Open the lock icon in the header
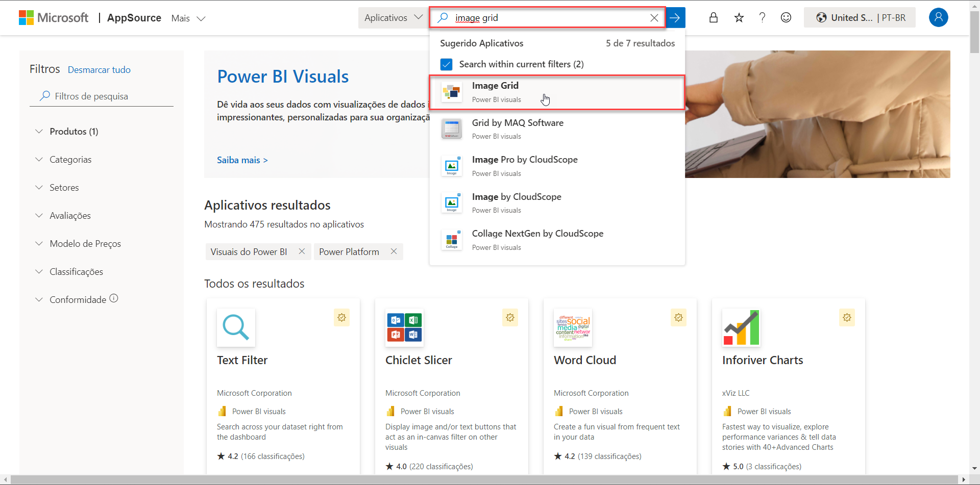 tap(714, 18)
